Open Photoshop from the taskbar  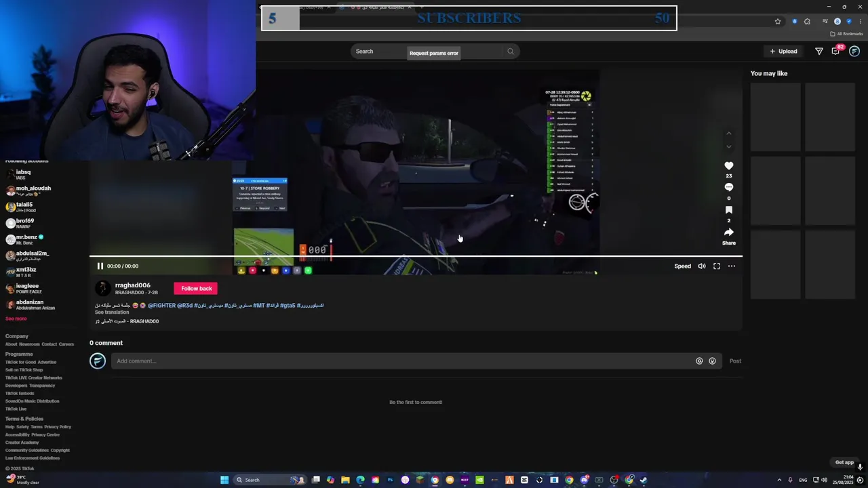point(390,480)
